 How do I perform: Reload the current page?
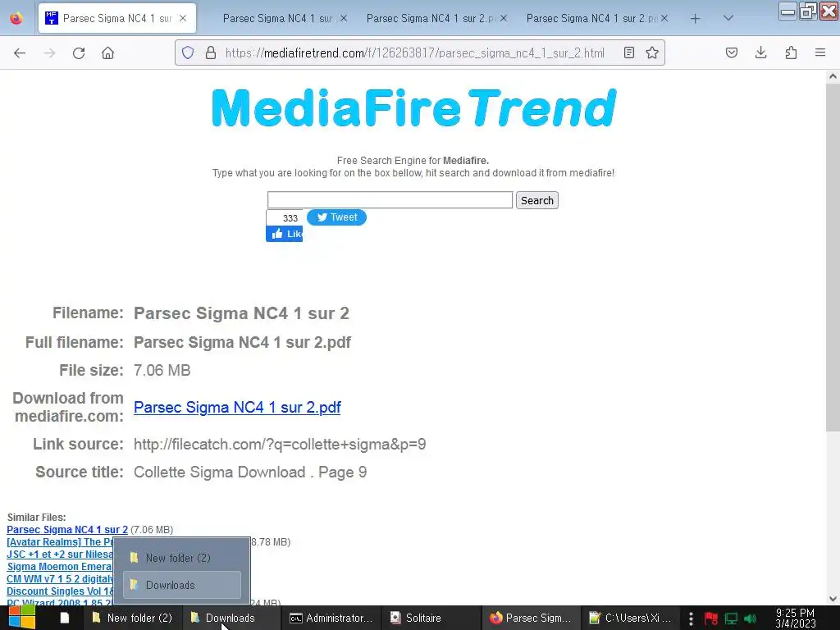[x=79, y=52]
